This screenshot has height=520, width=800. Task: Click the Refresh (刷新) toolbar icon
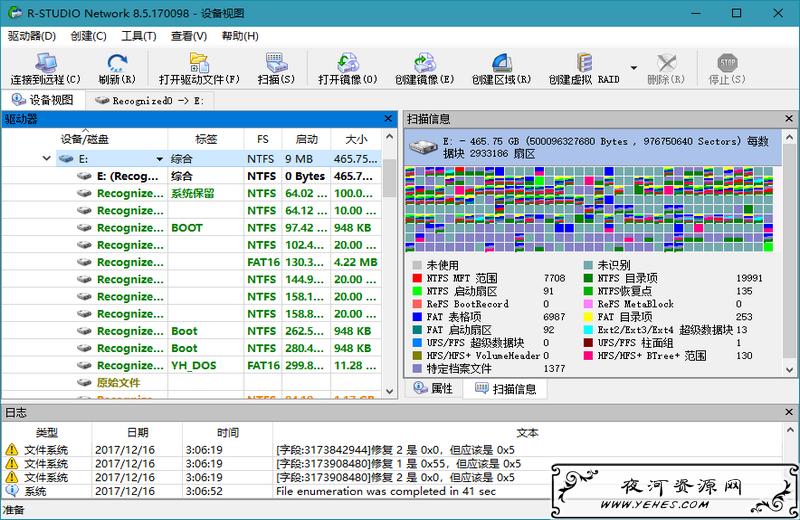click(x=117, y=68)
